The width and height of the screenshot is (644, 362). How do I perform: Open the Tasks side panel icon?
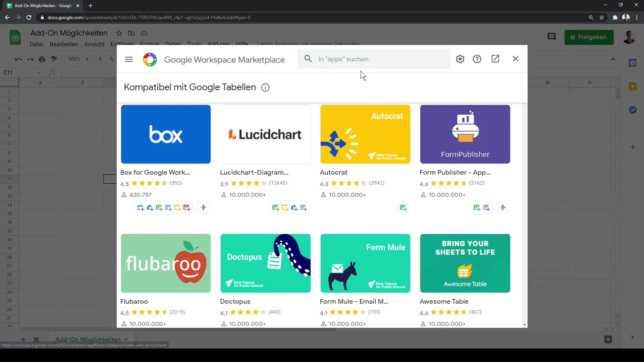(633, 110)
